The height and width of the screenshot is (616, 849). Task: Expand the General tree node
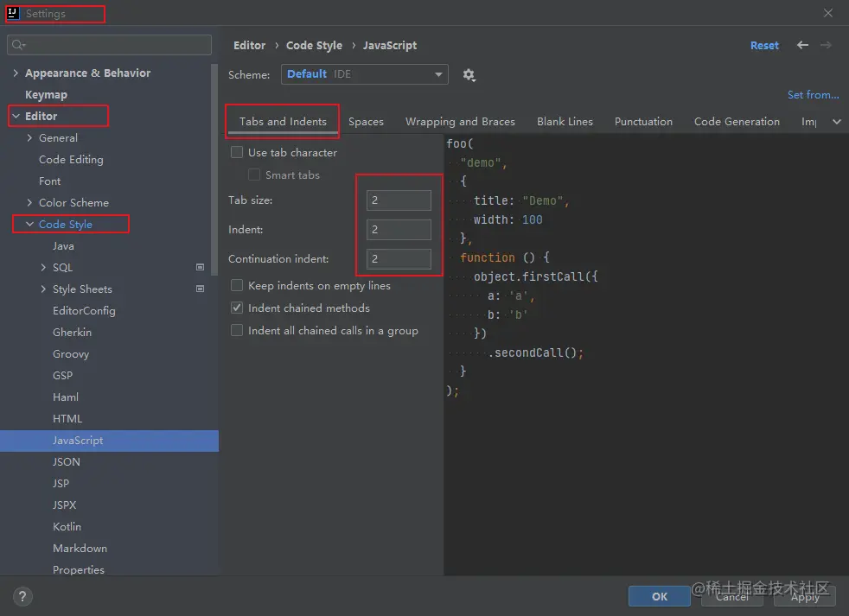pos(29,137)
